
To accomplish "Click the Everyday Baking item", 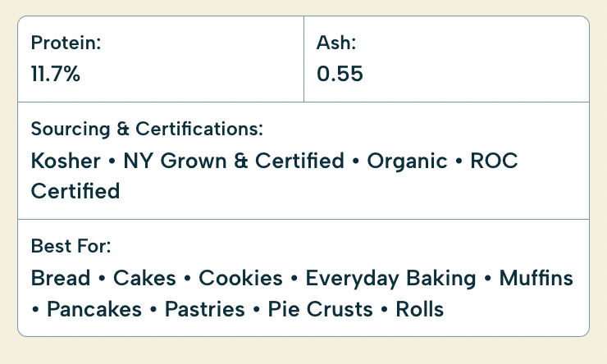I will coord(390,279).
